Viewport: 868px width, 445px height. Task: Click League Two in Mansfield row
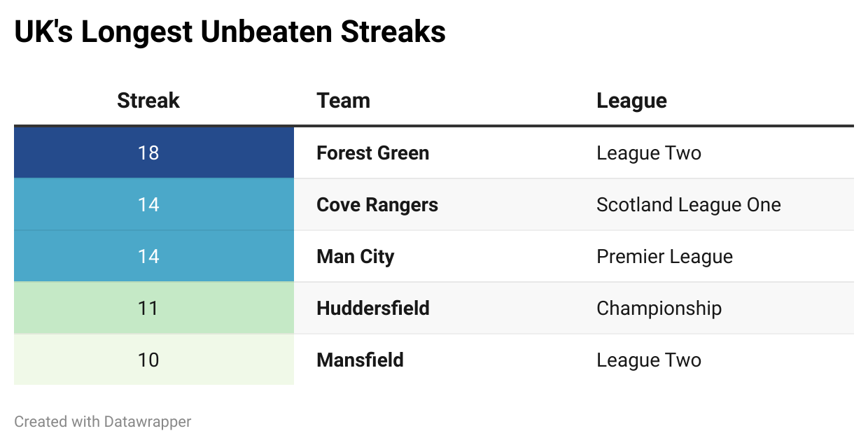(x=649, y=360)
